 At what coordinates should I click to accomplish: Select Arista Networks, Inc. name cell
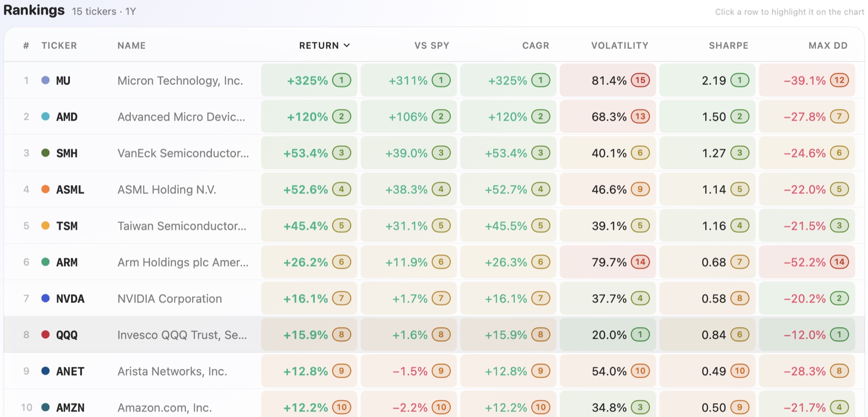pos(172,371)
